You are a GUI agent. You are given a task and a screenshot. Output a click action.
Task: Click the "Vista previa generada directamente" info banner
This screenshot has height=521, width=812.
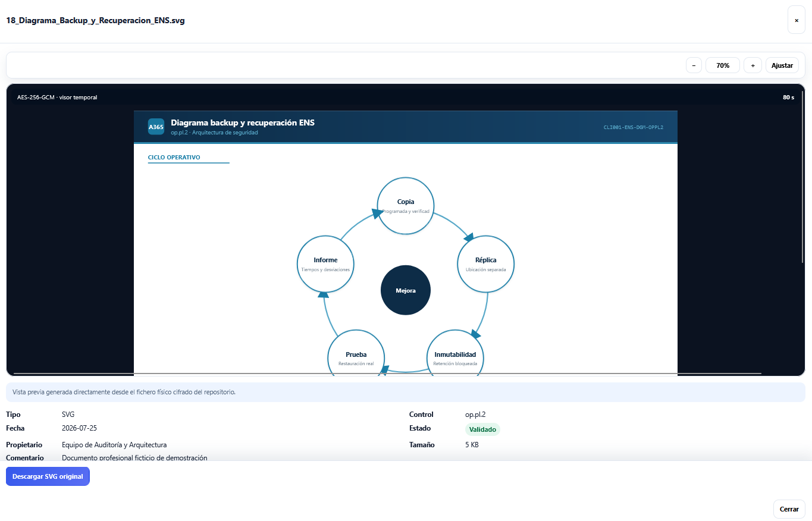[406, 393]
